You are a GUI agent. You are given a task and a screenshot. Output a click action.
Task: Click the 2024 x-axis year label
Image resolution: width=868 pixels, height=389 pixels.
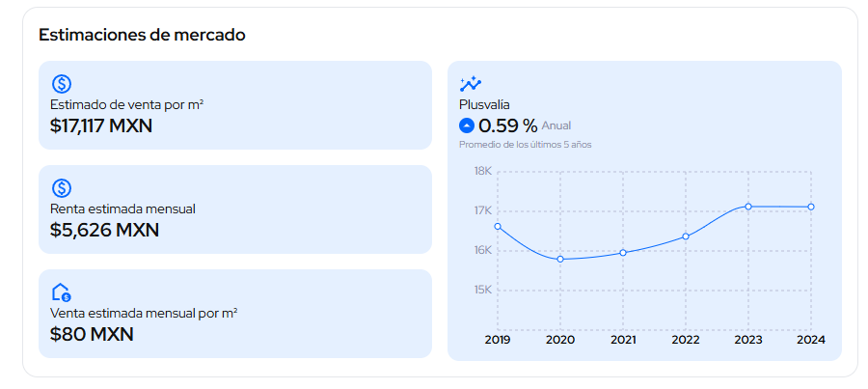point(811,340)
